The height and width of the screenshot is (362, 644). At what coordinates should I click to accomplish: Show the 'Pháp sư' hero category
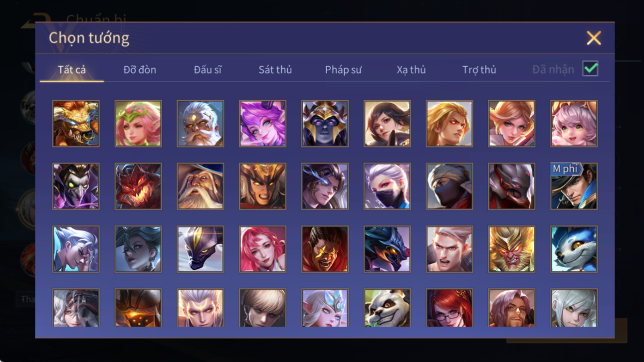(x=343, y=70)
